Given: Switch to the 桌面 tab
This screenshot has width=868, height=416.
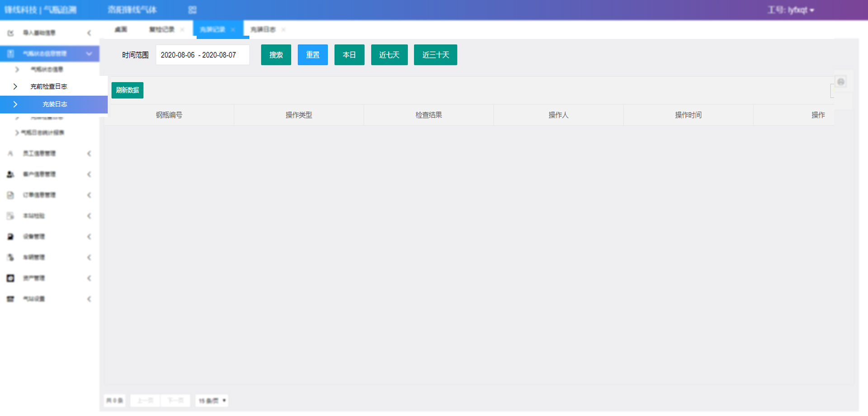Looking at the screenshot, I should [x=121, y=30].
